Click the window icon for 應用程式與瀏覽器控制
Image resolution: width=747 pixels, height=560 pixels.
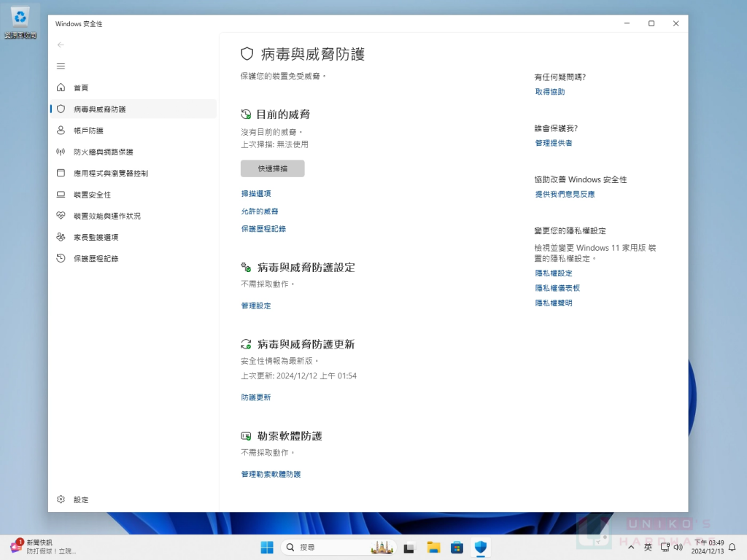(x=61, y=173)
